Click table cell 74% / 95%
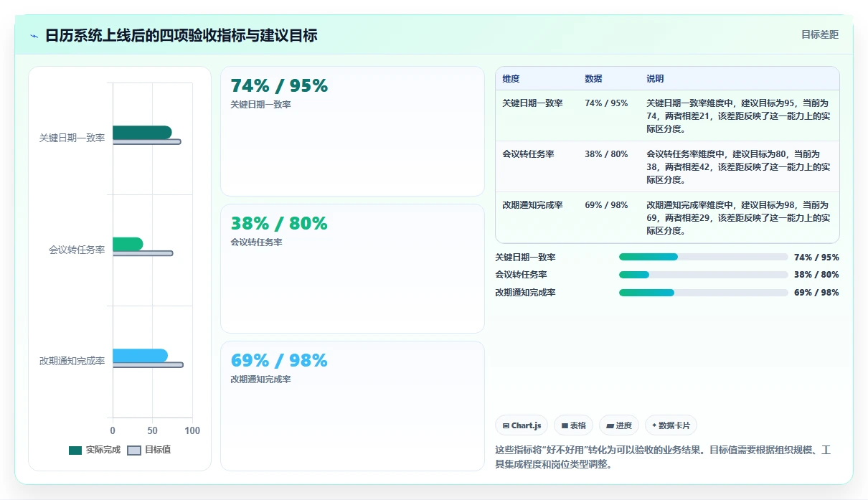 pos(606,103)
